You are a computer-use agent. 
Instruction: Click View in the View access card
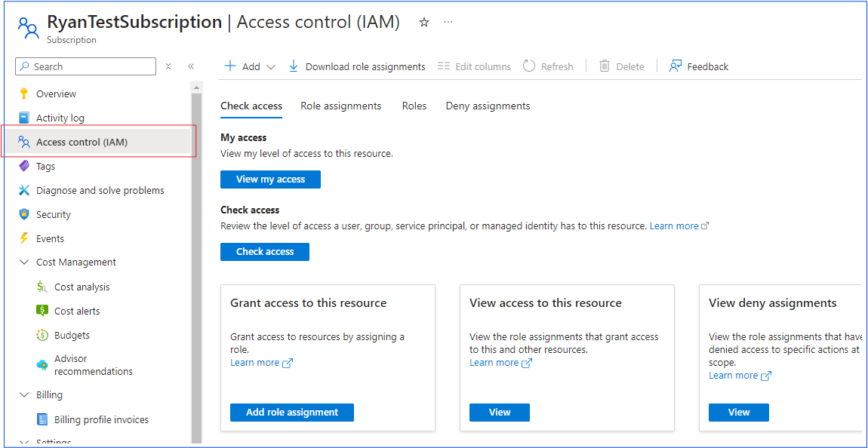(500, 412)
